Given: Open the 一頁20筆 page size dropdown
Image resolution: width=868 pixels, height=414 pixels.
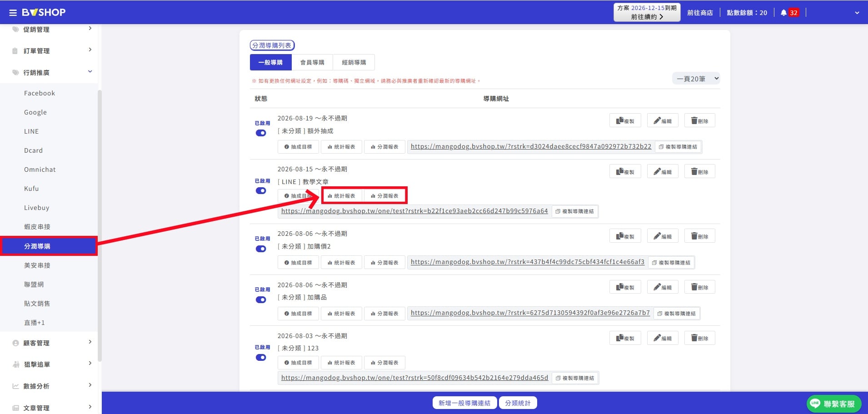Looking at the screenshot, I should (x=696, y=79).
